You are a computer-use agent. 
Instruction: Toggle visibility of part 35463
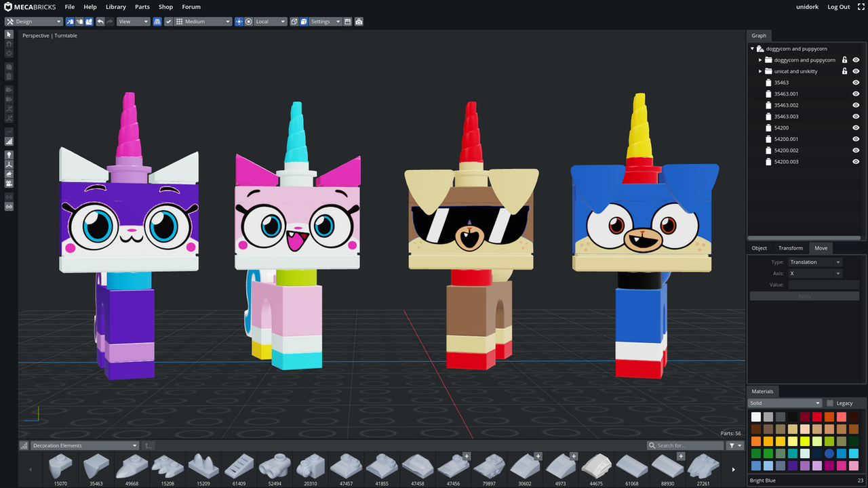pos(856,83)
